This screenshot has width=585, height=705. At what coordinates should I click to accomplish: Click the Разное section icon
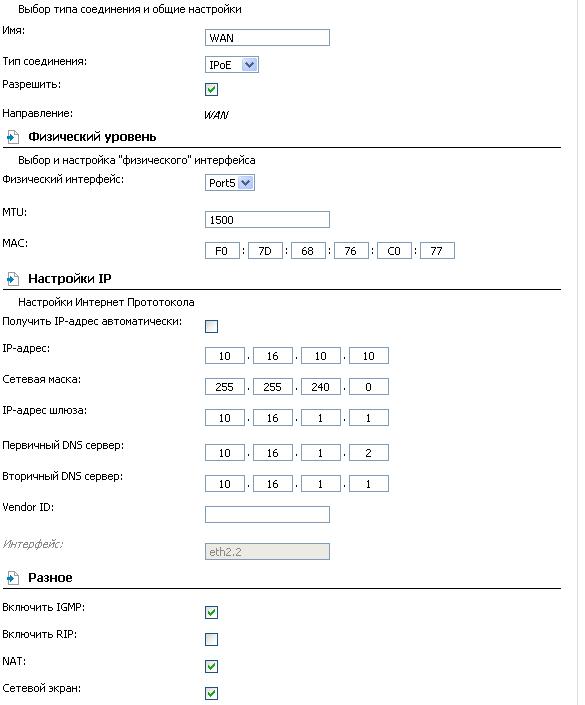tap(13, 578)
